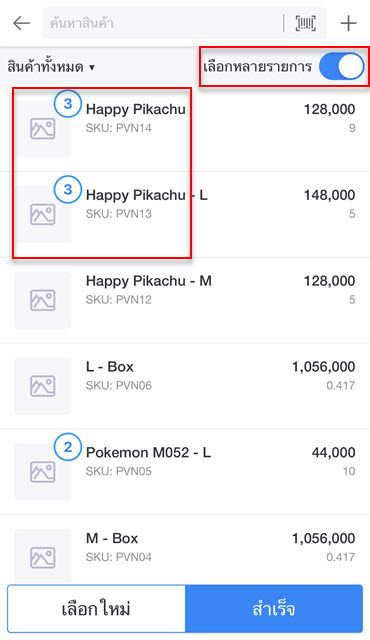Screen dimensions: 370x640
Task: Click the M - Box image placeholder
Action: 43,556
